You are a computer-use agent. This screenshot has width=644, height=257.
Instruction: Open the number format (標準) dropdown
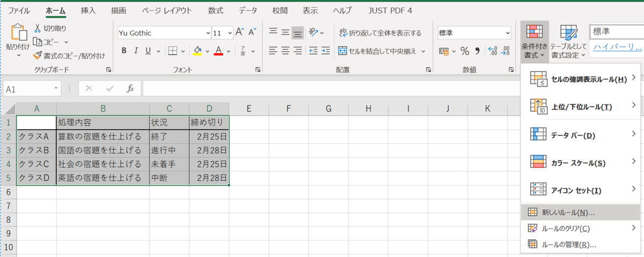pos(508,33)
